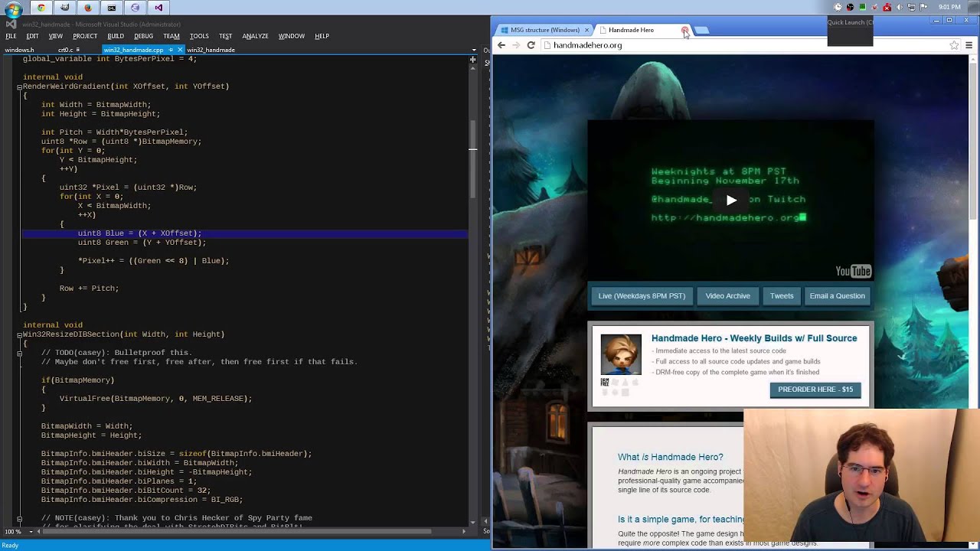Open the TOOLS menu
980x551 pixels.
(199, 36)
